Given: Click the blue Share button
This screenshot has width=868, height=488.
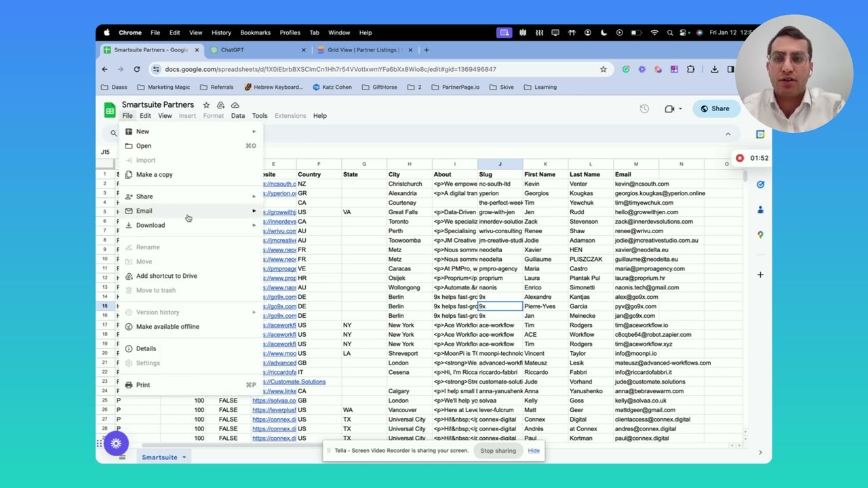Looking at the screenshot, I should pyautogui.click(x=715, y=108).
